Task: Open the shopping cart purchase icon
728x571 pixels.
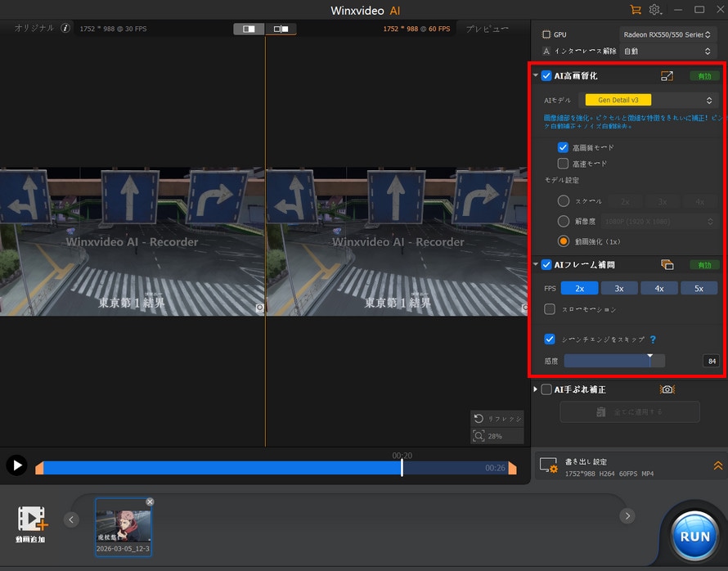Action: (x=635, y=10)
